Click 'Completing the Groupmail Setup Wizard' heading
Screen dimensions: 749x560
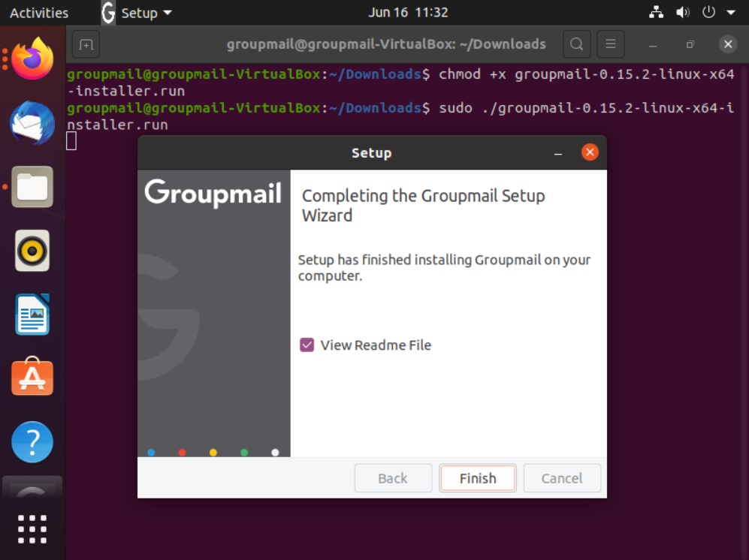point(423,205)
